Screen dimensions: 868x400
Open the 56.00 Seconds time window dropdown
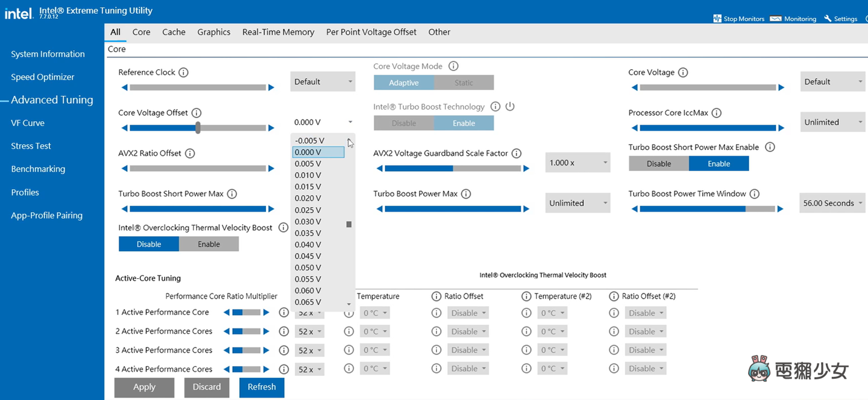click(x=832, y=203)
